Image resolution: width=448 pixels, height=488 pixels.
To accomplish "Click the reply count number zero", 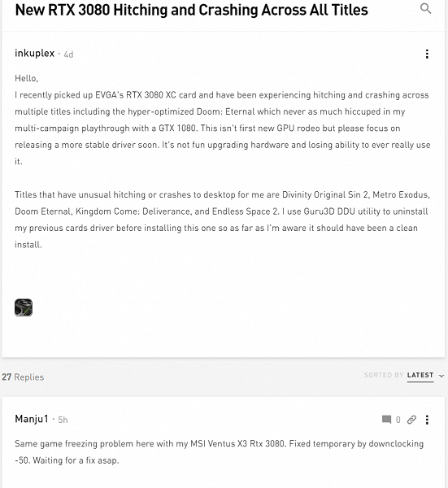I will coord(398,420).
